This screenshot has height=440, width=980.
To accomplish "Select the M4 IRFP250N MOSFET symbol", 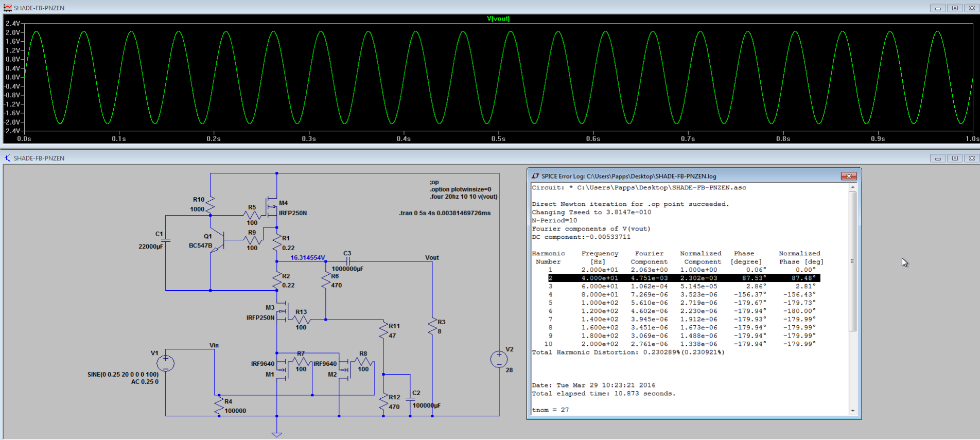I will tap(272, 208).
